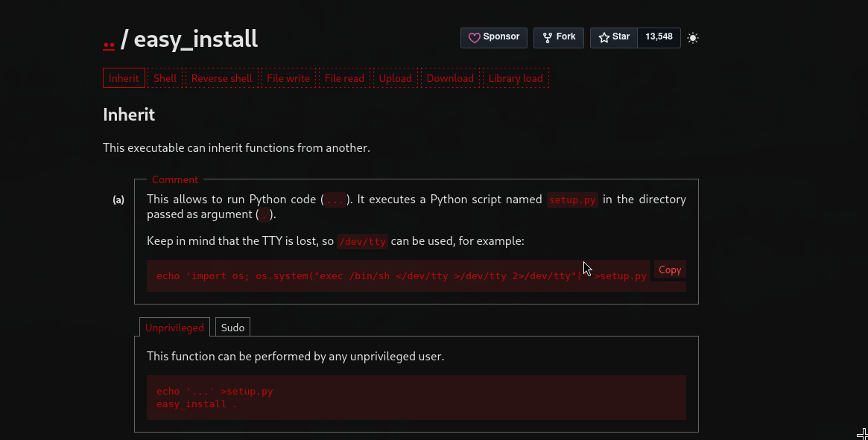Jump to the Upload function tag

395,78
